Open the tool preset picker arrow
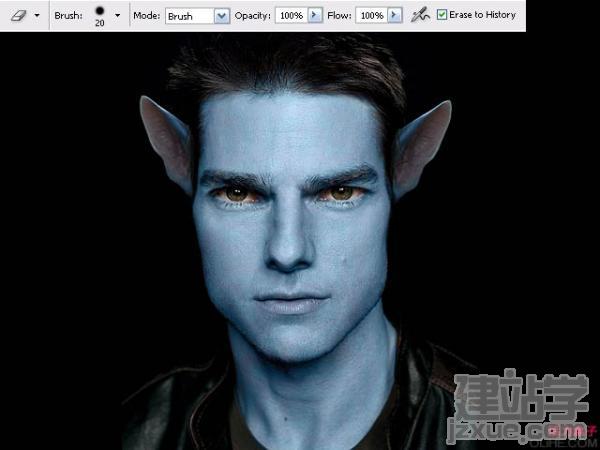This screenshot has height=450, width=600. pyautogui.click(x=37, y=16)
